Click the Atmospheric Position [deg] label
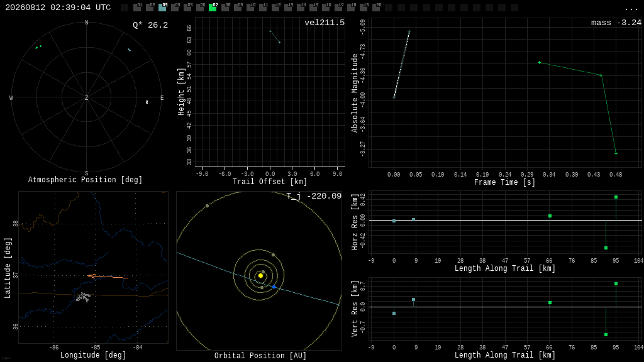The width and height of the screenshot is (644, 362). tap(85, 180)
